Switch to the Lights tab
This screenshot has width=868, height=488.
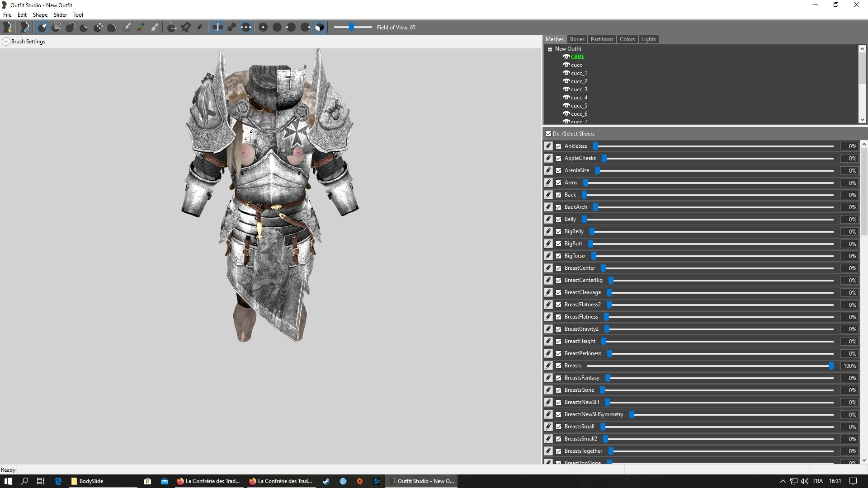[648, 39]
